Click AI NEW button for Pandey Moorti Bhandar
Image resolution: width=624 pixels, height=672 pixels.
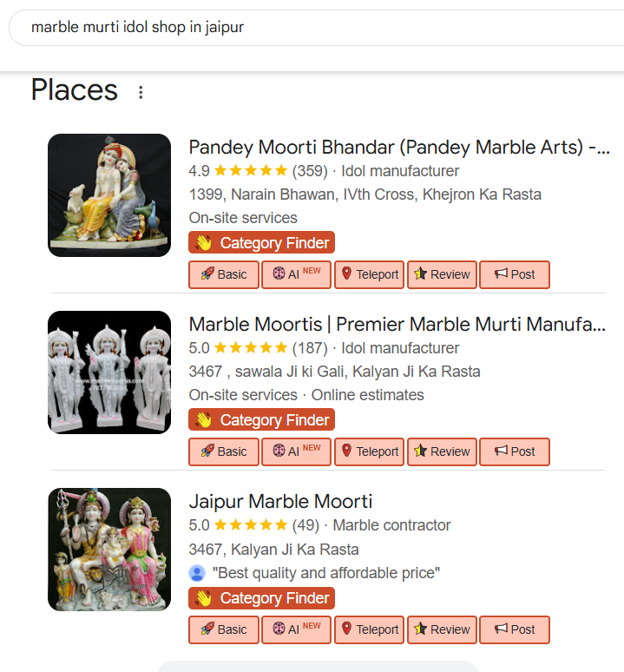pyautogui.click(x=296, y=274)
